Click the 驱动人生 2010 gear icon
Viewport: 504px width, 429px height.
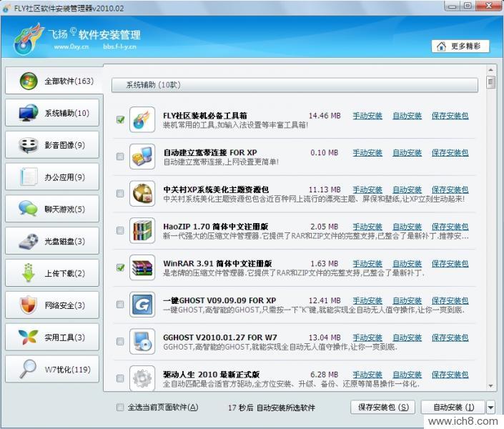142,378
